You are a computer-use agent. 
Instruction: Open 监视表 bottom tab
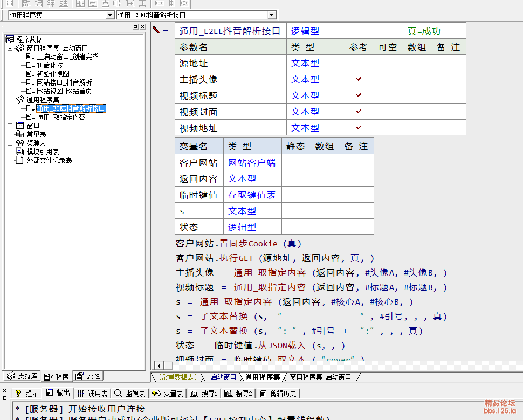coord(130,394)
